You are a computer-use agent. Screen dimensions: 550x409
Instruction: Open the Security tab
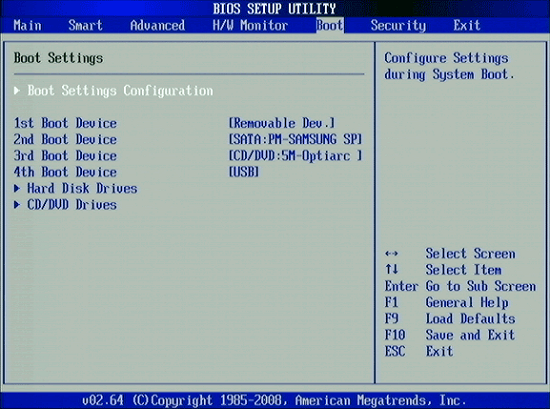click(398, 26)
